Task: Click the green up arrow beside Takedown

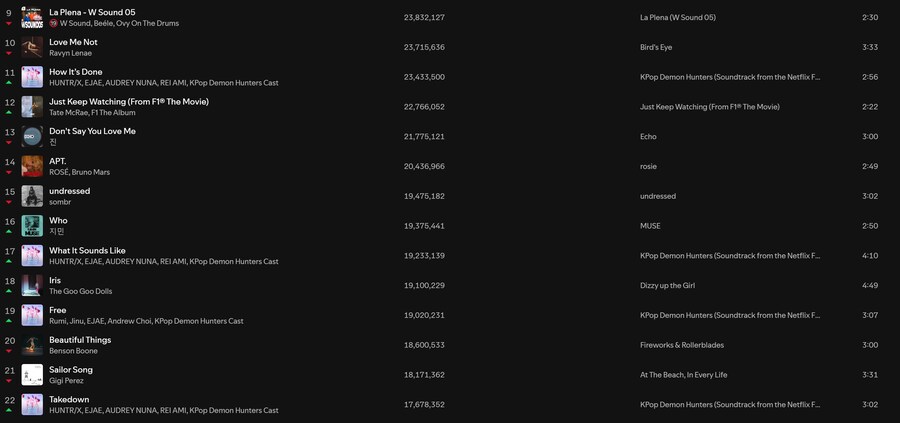Action: 9,410
